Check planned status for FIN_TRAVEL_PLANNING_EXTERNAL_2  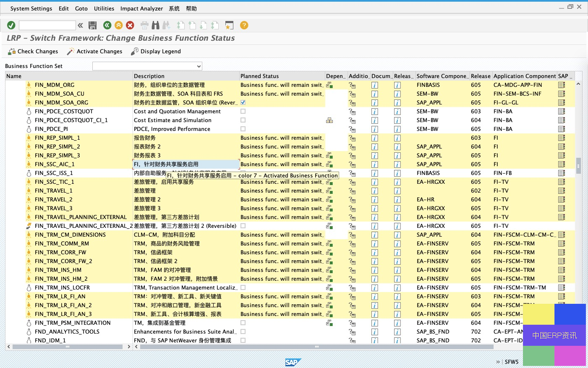(x=243, y=226)
